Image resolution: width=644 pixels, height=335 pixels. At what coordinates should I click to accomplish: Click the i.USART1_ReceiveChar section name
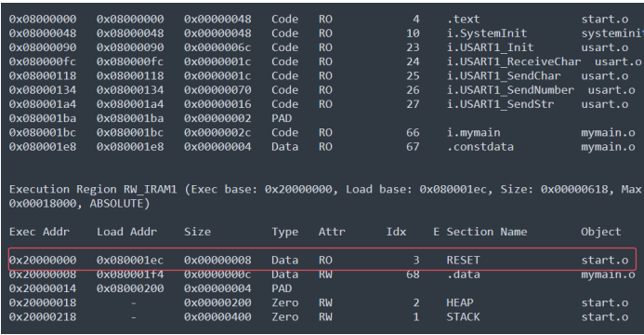[x=514, y=61]
